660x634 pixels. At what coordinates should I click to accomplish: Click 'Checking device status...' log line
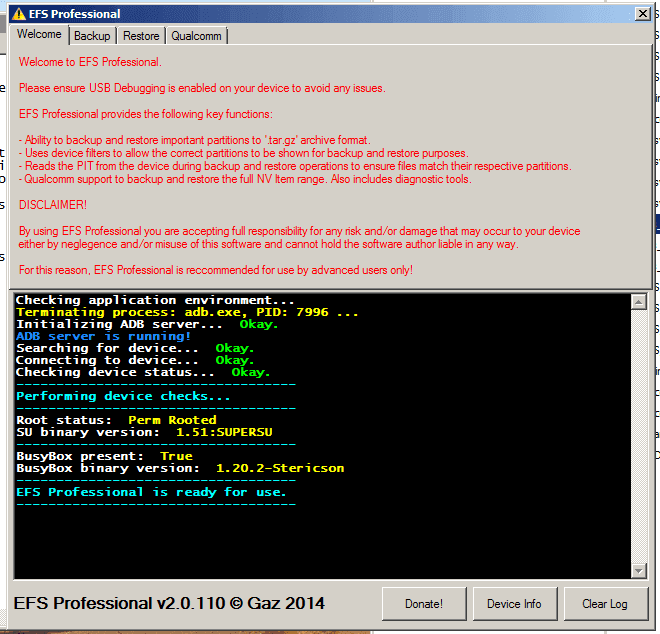click(143, 372)
